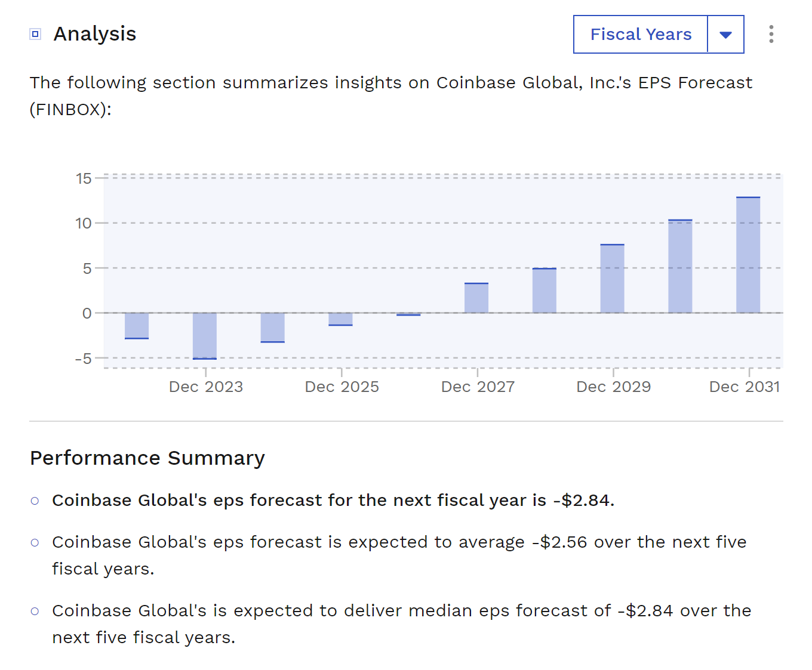This screenshot has height=670, width=812.
Task: Select the Dec 2022 negative EPS bar
Action: click(137, 326)
